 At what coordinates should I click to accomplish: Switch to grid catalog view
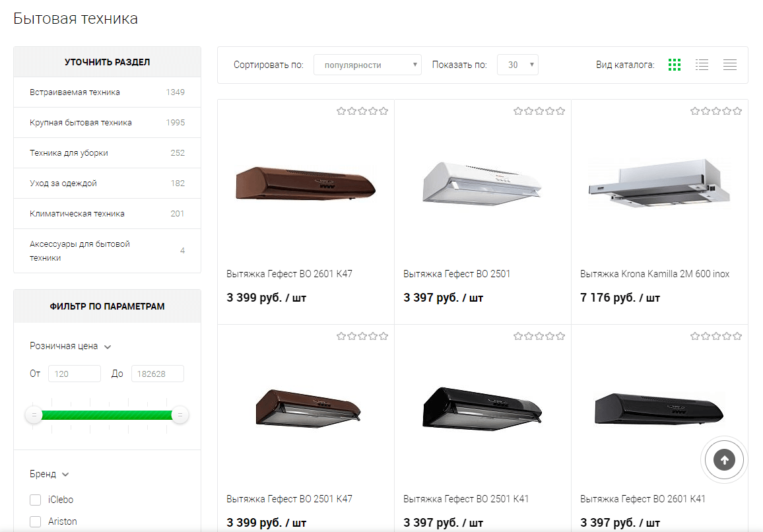point(674,65)
